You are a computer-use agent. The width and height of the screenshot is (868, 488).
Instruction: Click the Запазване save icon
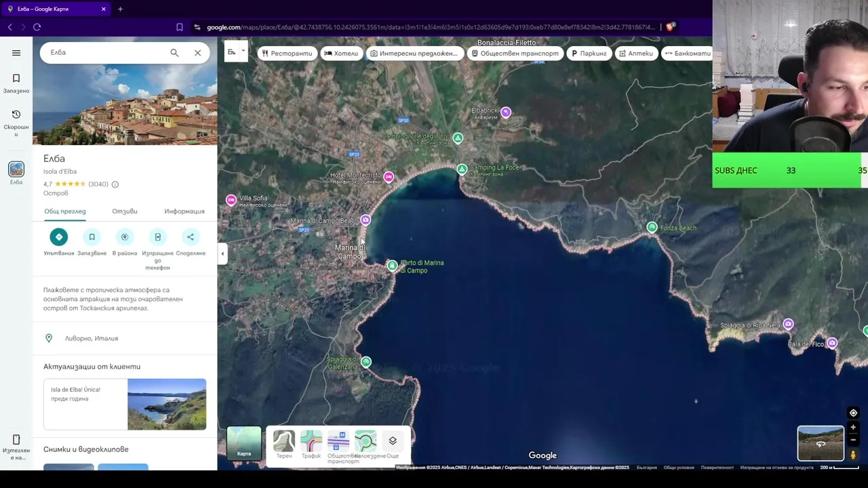click(x=92, y=237)
